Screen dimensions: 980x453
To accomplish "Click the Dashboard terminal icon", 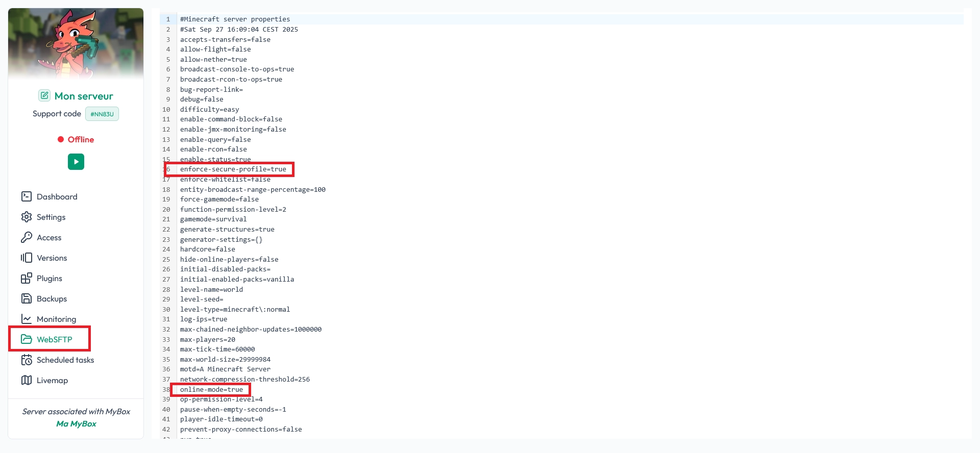I will [27, 196].
